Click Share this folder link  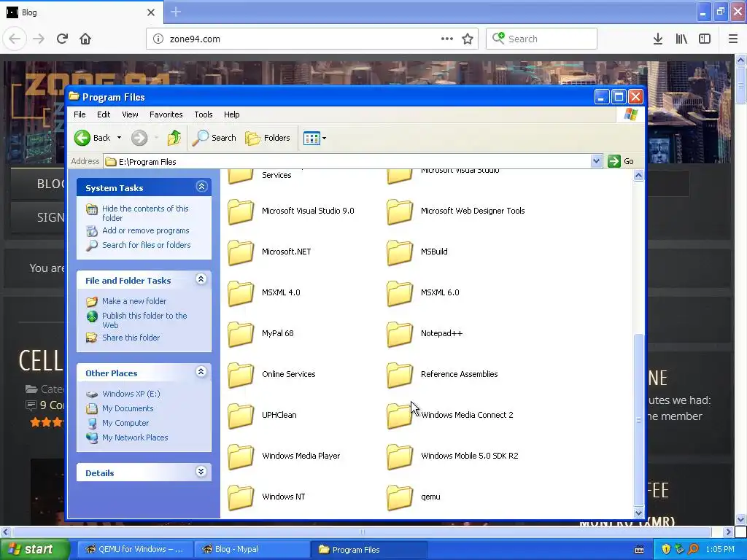(x=131, y=338)
